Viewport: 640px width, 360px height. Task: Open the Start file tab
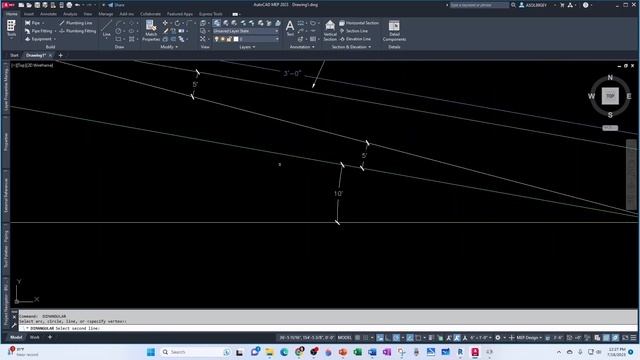[x=14, y=55]
